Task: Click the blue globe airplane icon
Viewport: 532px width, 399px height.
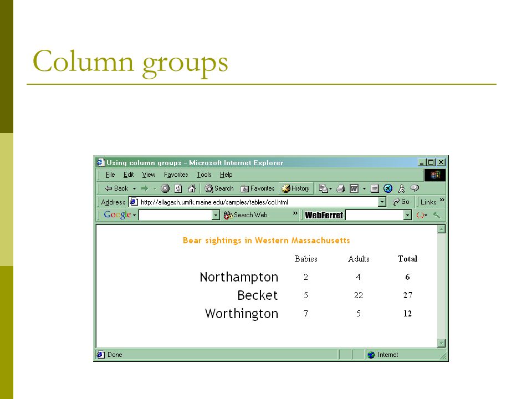Action: 388,188
